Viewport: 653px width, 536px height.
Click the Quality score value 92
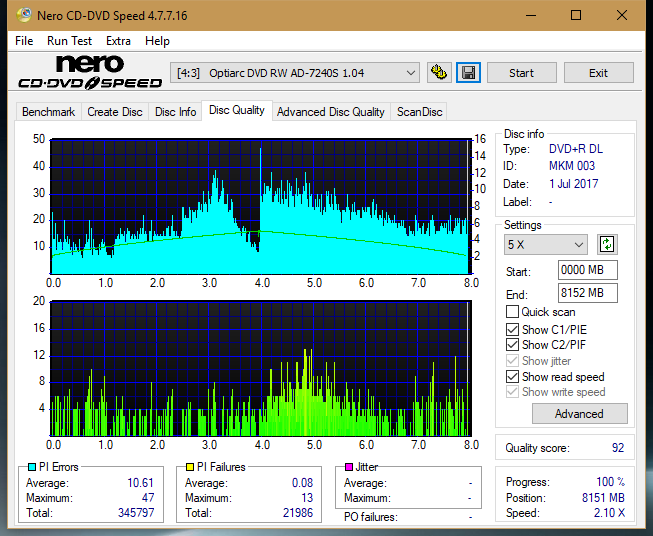[x=618, y=448]
